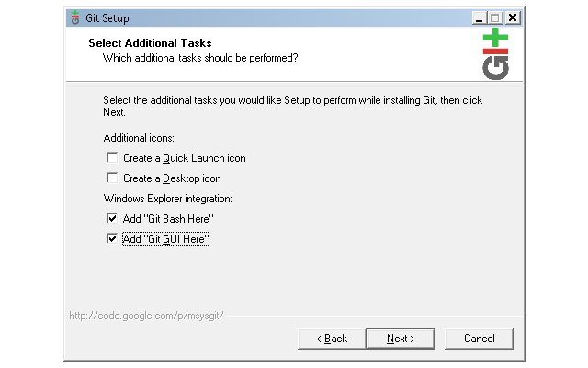Tick the Create a Desktop icon checkbox
588x368 pixels.
112,178
